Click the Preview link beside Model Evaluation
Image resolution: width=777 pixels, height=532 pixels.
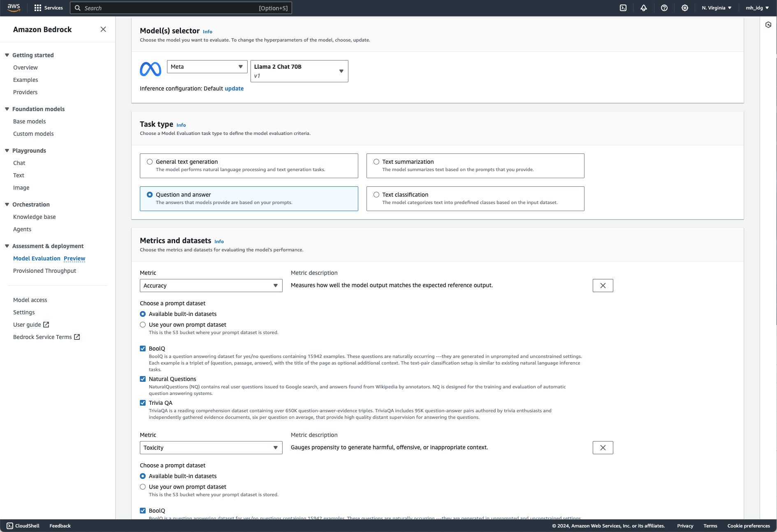74,258
